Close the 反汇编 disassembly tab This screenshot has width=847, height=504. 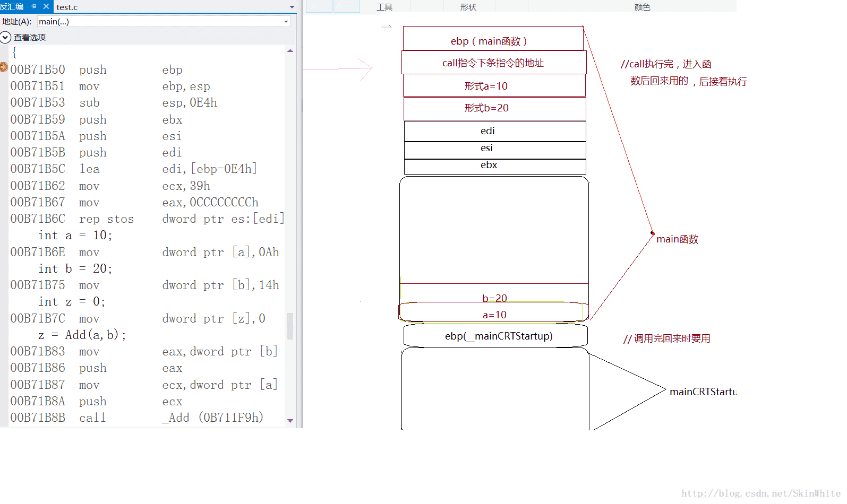[x=46, y=6]
